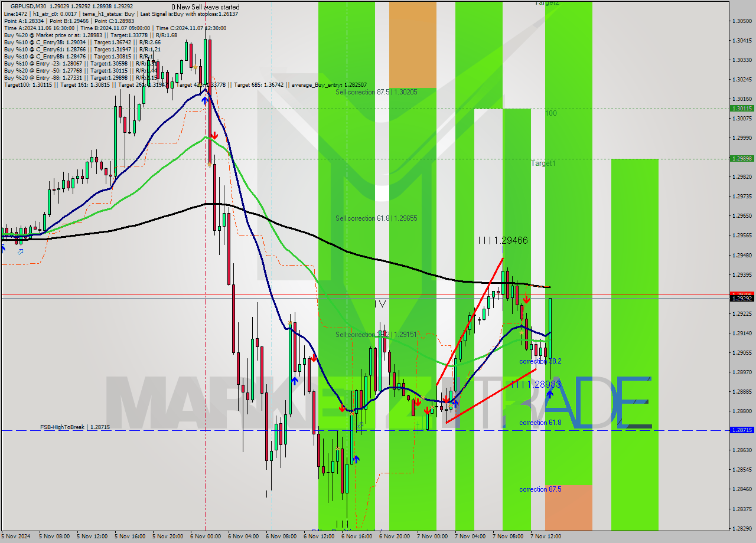Click the 'correction 87.5' label
756x543 pixels.
[540, 489]
